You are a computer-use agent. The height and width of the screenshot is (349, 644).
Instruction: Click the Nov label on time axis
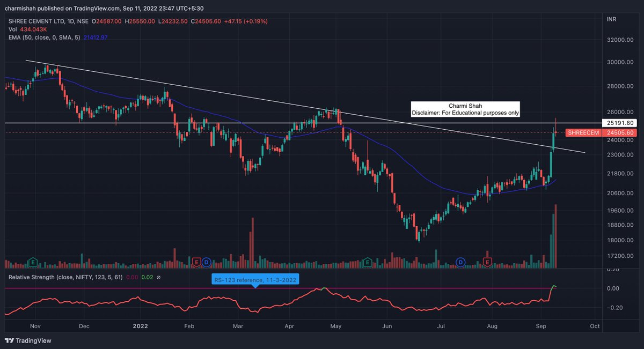(x=35, y=326)
